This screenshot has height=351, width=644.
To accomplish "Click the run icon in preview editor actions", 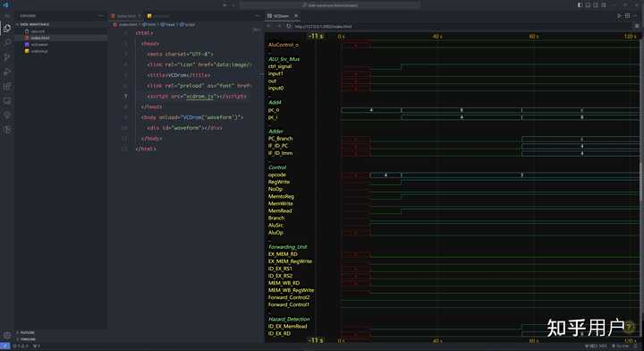I will click(619, 16).
